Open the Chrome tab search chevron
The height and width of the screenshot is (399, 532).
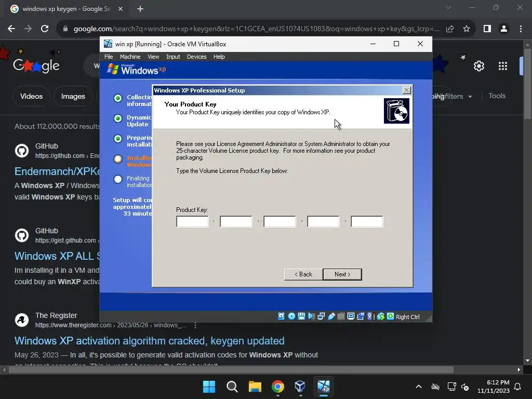448,7
